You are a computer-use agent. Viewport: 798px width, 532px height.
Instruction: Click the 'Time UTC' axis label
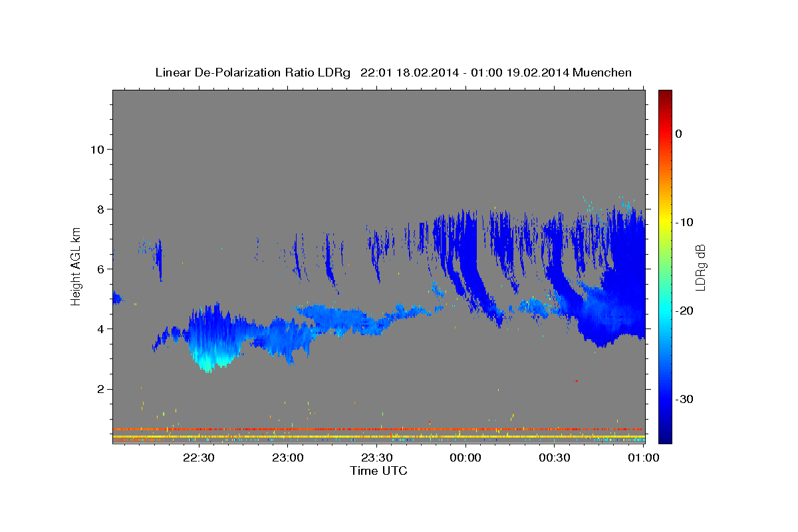[x=378, y=471]
